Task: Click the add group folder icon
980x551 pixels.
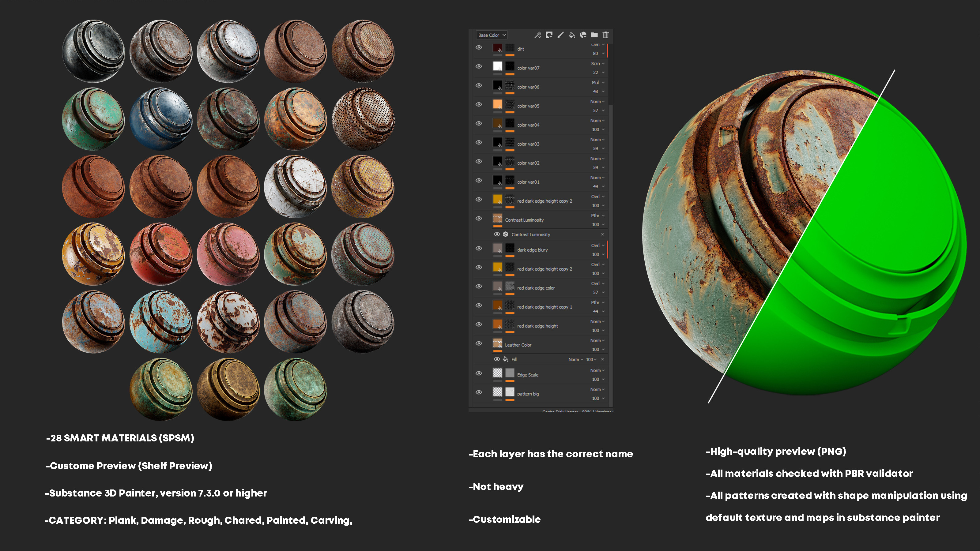Action: click(x=595, y=35)
